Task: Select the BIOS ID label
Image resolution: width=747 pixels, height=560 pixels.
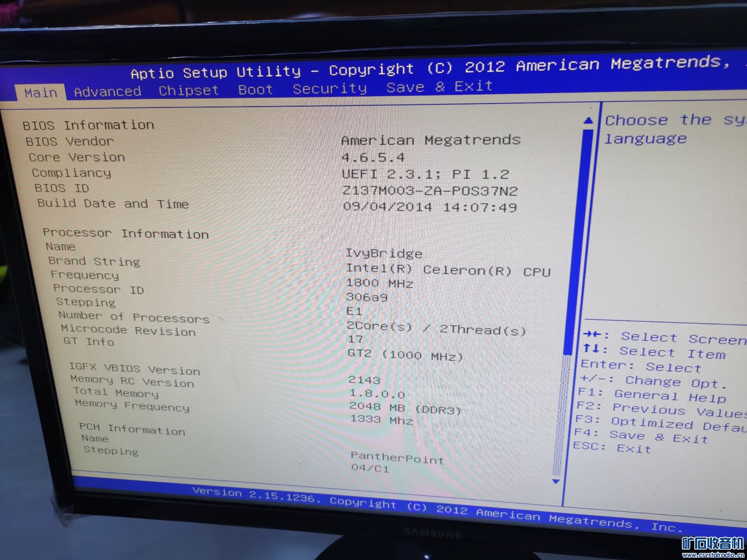Action: [x=62, y=188]
